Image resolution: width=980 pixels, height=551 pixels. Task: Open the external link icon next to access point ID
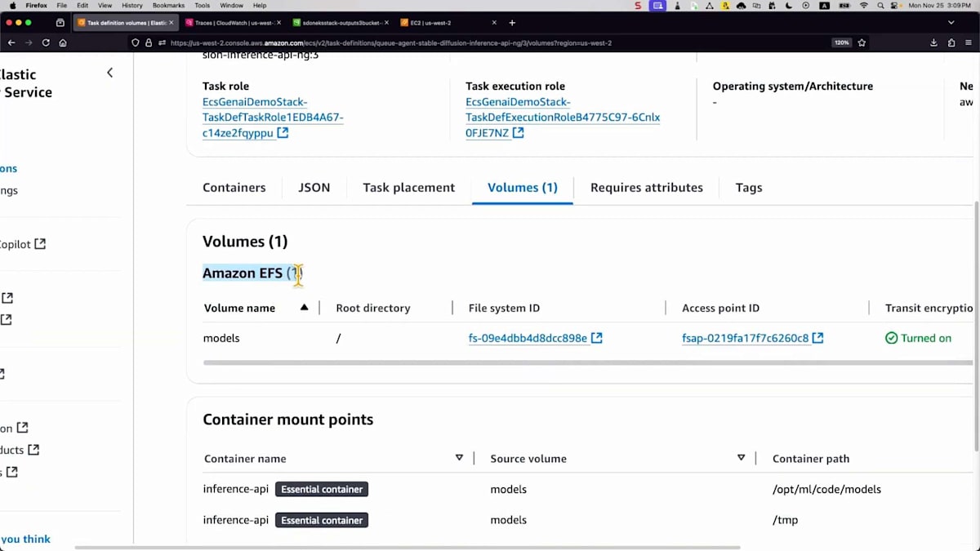817,338
